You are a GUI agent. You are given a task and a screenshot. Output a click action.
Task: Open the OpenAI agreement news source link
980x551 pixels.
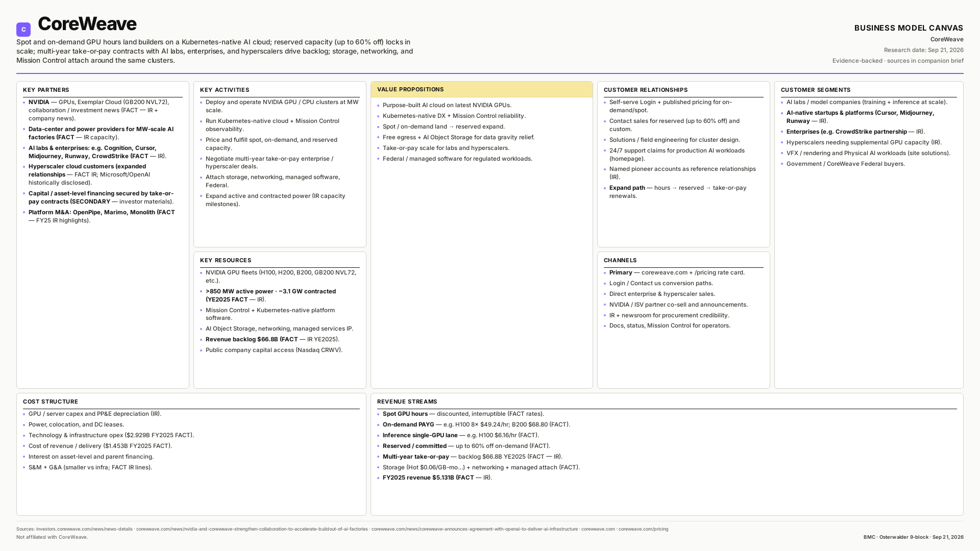[x=475, y=529]
